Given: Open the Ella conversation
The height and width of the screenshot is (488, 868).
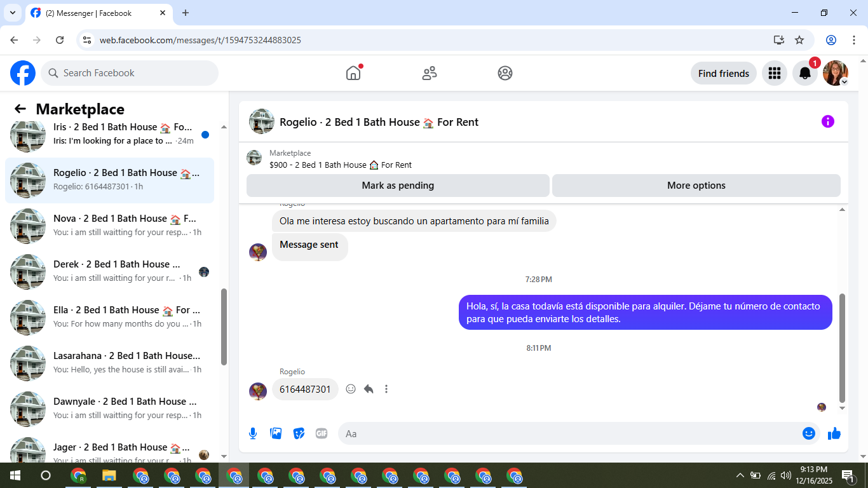Looking at the screenshot, I should pyautogui.click(x=109, y=318).
